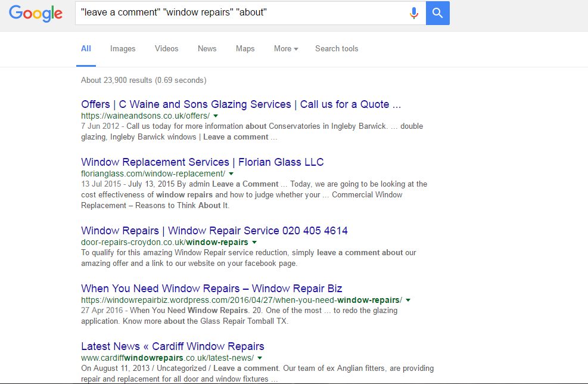This screenshot has width=588, height=384.
Task: Expand the arrow beside waineandsons.co.uk URL
Action: (216, 116)
